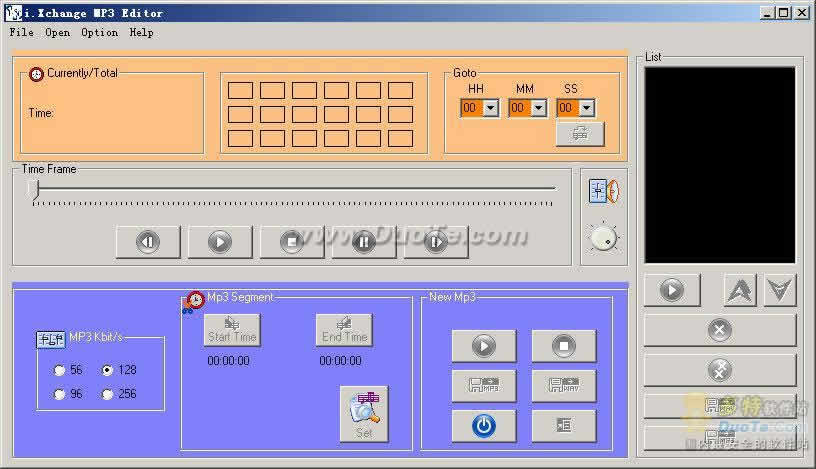816x469 pixels.
Task: Open the Open menu
Action: 57,32
